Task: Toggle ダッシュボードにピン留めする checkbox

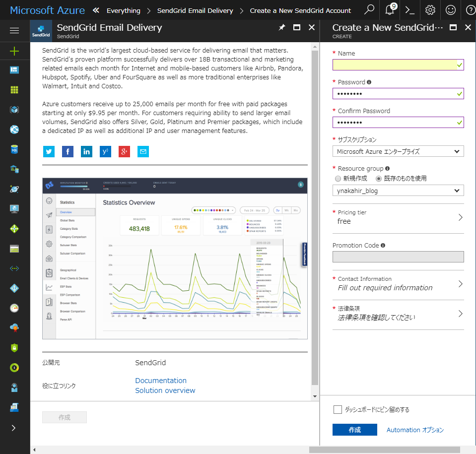Action: 338,409
